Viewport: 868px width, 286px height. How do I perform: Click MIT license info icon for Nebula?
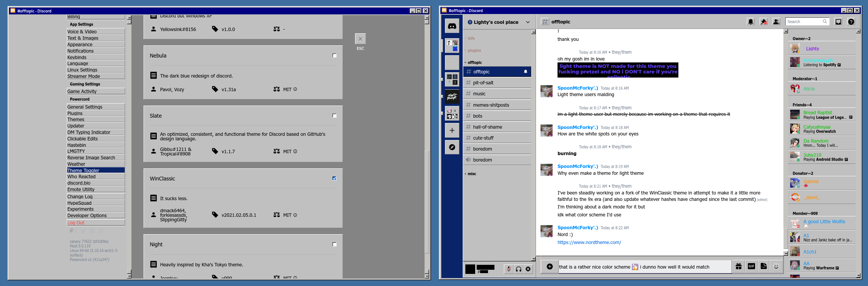(295, 89)
